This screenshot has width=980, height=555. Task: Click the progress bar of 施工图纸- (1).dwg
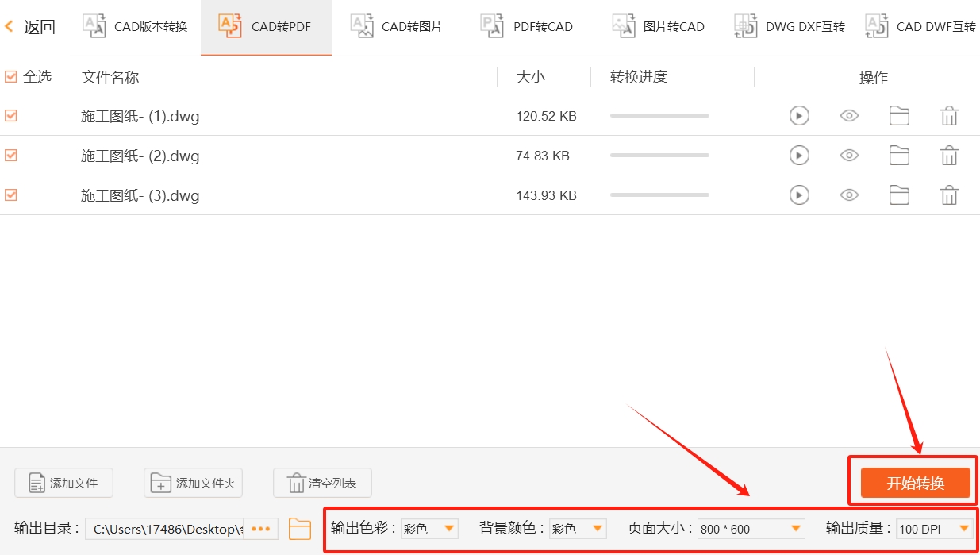coord(659,115)
